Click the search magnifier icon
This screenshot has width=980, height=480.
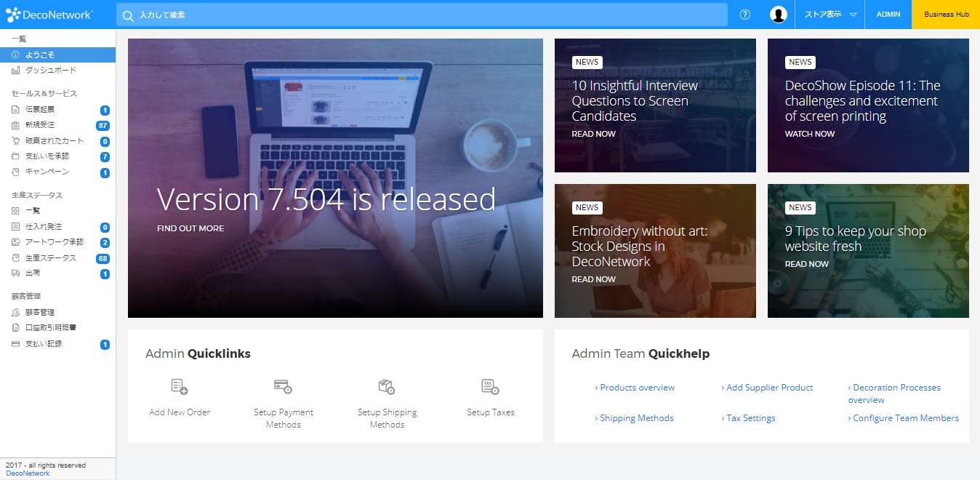pos(128,15)
